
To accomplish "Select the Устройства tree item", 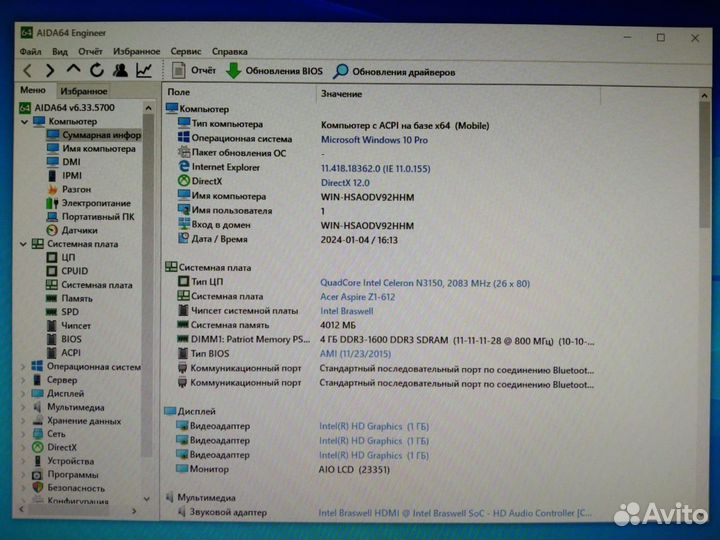I will click(63, 461).
